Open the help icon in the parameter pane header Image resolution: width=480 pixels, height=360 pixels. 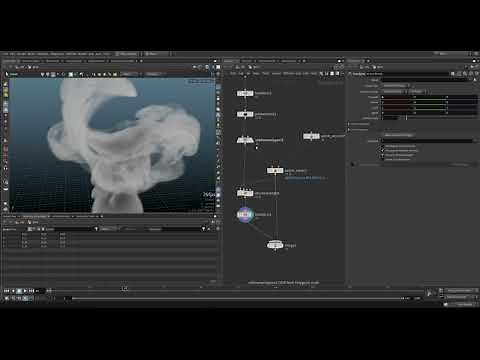(x=476, y=74)
